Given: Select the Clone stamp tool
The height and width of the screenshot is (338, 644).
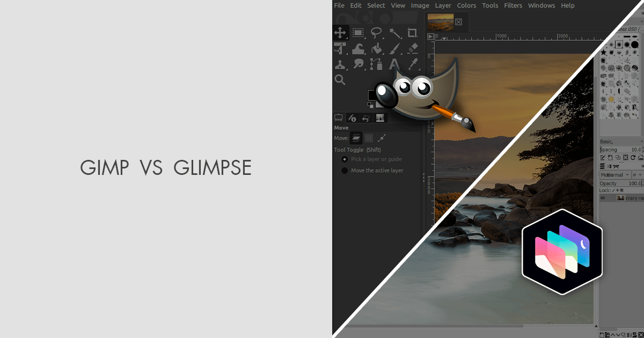Looking at the screenshot, I should (340, 64).
